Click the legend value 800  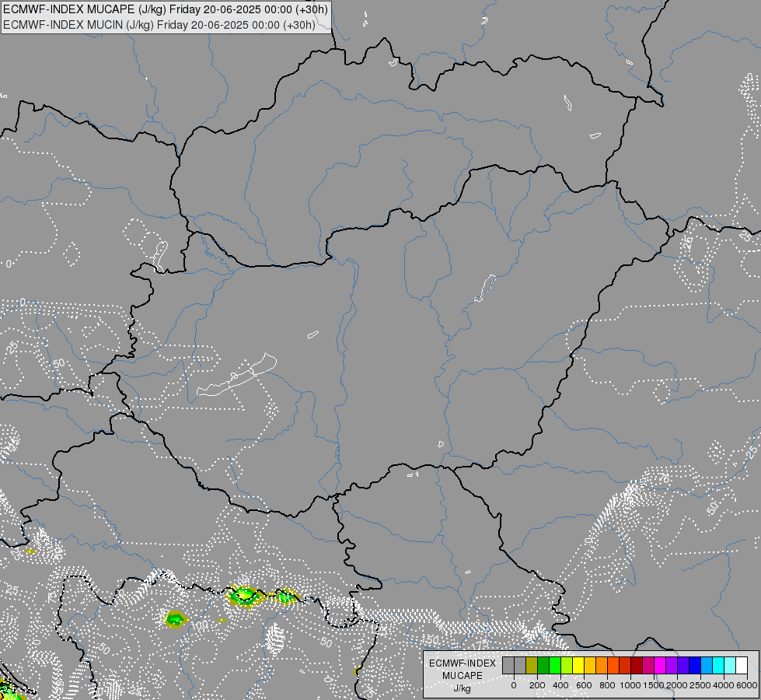(607, 685)
